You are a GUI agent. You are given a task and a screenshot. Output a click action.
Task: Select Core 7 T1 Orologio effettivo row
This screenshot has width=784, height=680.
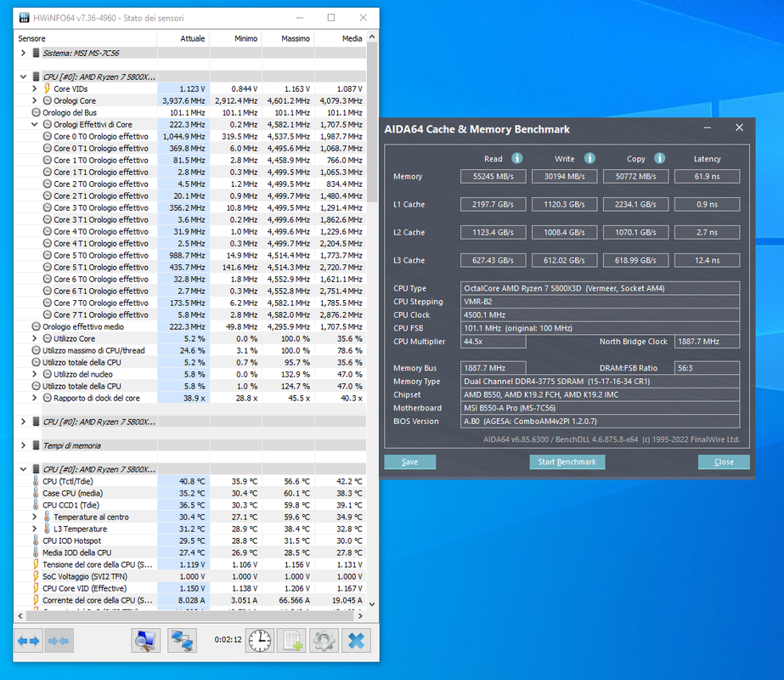190,314
